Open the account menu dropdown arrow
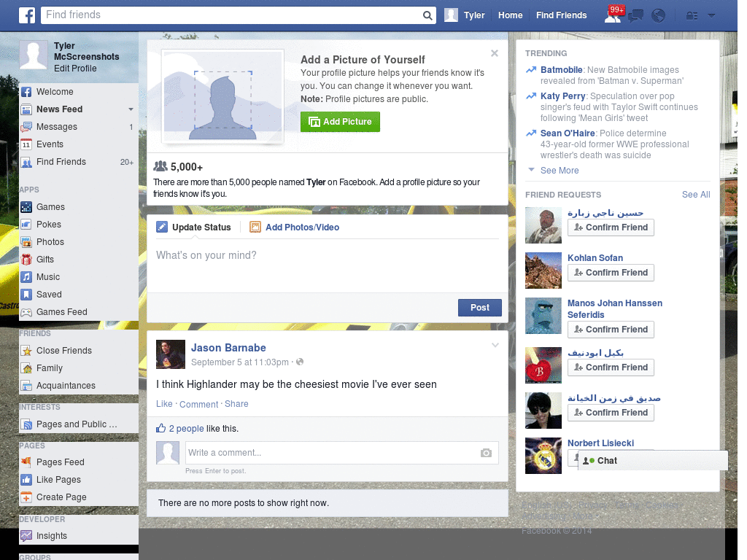The width and height of the screenshot is (747, 560). (x=711, y=16)
